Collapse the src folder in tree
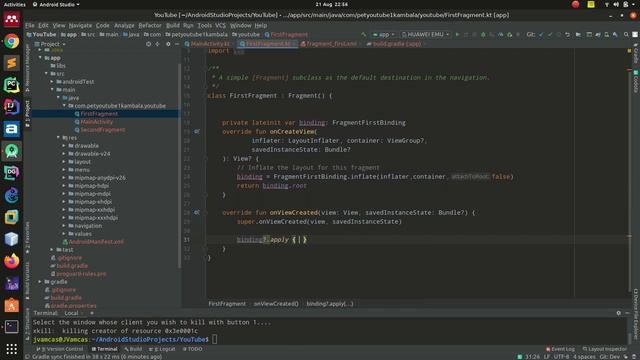The image size is (640, 360). point(47,73)
